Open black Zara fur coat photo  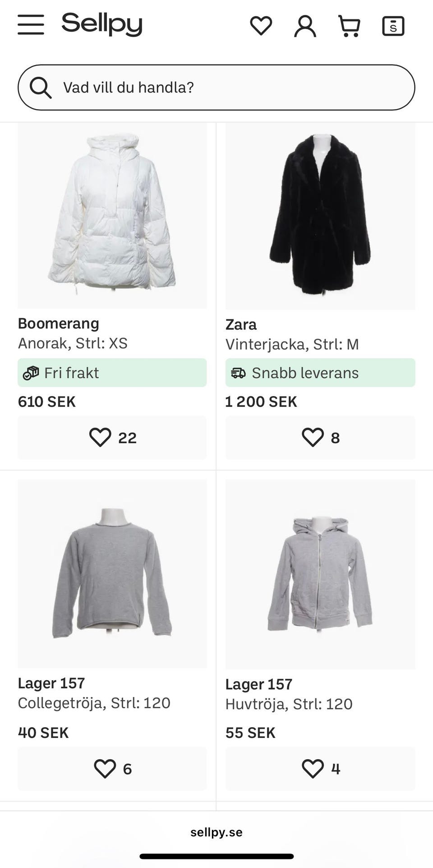click(320, 215)
